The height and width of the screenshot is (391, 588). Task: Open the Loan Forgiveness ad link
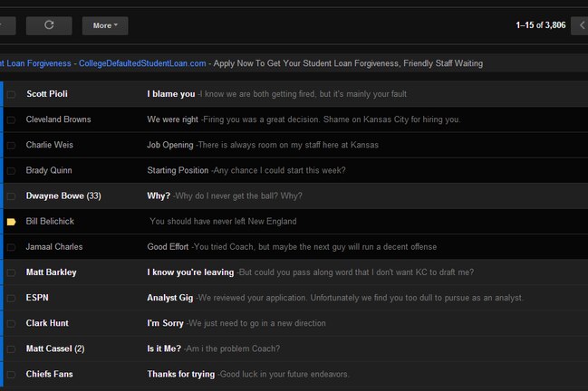[35, 63]
